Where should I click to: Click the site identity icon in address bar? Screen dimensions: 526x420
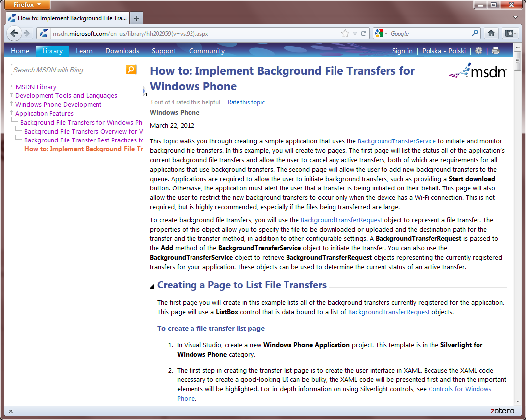pyautogui.click(x=44, y=34)
